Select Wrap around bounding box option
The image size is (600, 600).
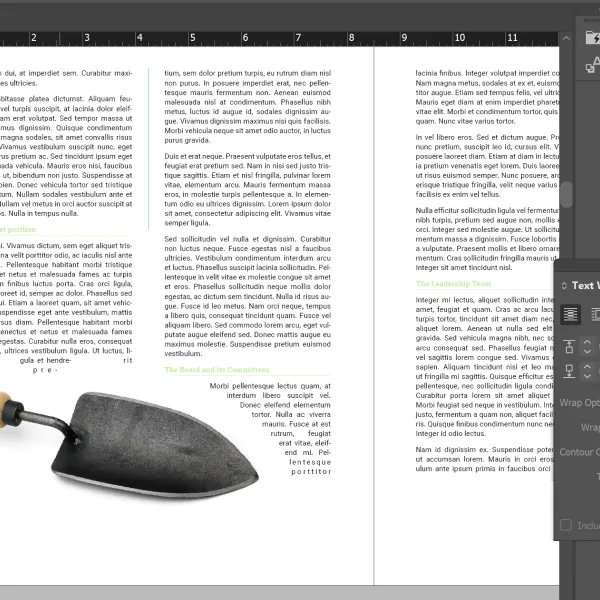pos(596,315)
